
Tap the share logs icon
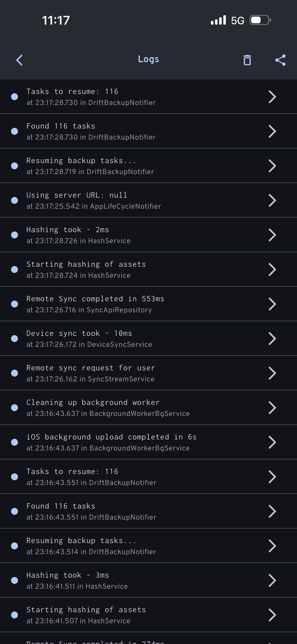[280, 60]
